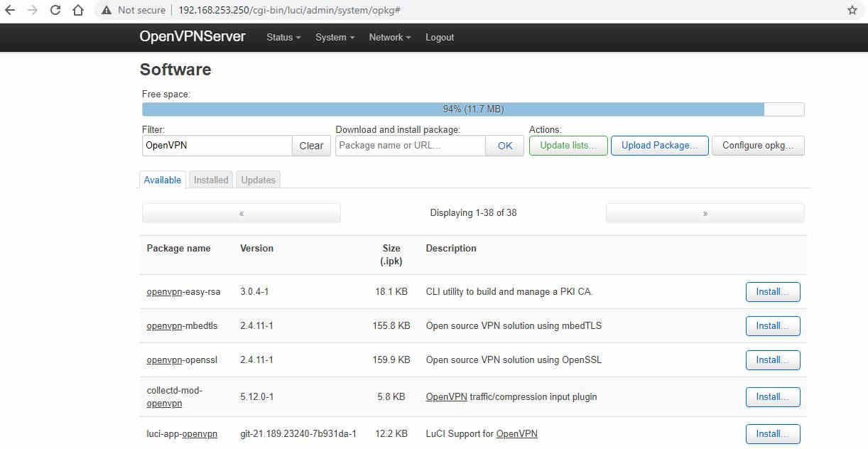Click the Size (.ipk) column header

[x=391, y=255]
